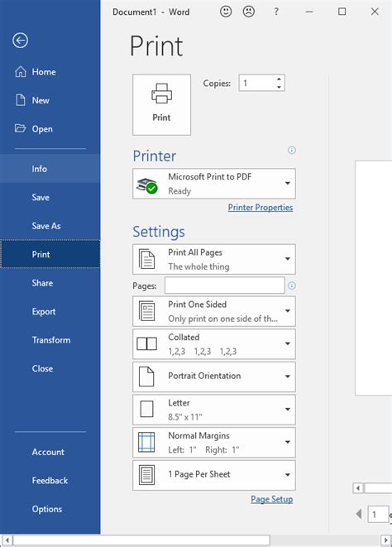Expand the Normal Margins dropdown

pos(214,443)
